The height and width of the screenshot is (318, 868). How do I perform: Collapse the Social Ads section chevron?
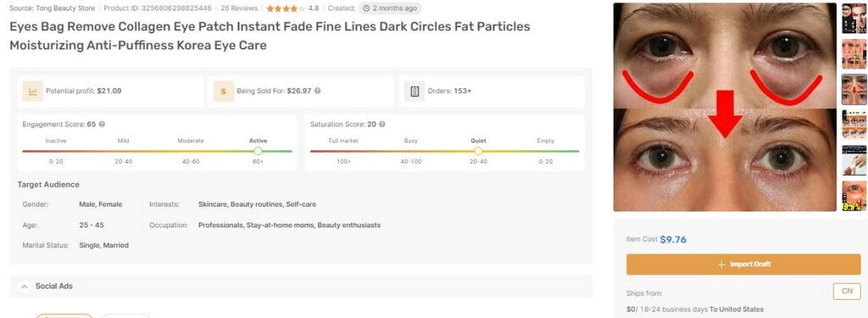tap(24, 287)
